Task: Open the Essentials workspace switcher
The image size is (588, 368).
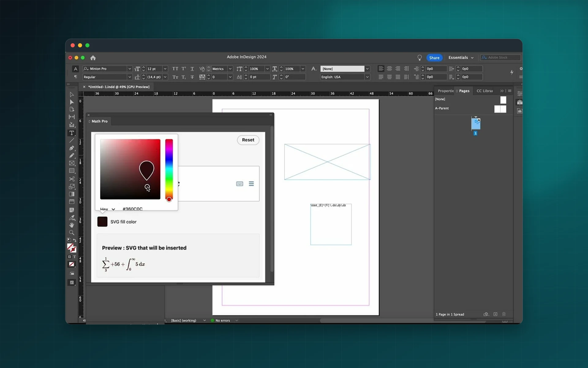Action: pos(461,58)
